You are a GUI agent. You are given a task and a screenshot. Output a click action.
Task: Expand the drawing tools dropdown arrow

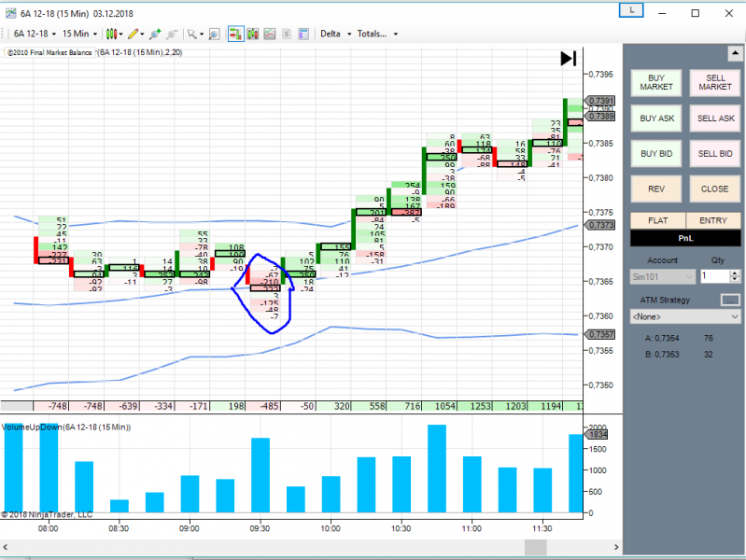(142, 35)
